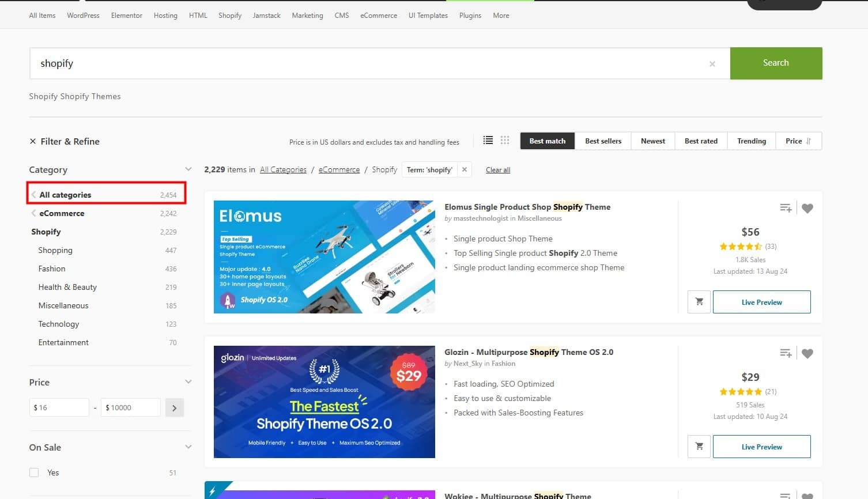868x499 pixels.
Task: Add Glozin theme to cart
Action: pos(699,447)
